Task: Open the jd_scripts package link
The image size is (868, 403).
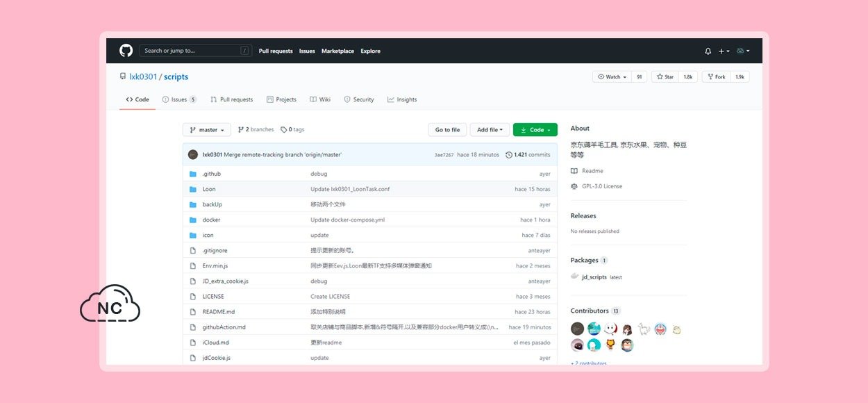Action: (x=594, y=277)
